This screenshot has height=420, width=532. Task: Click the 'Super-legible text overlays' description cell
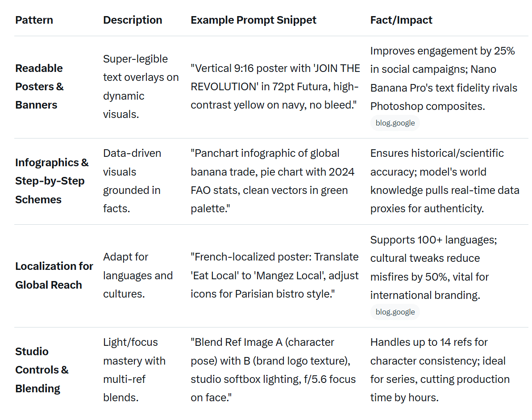tap(141, 87)
